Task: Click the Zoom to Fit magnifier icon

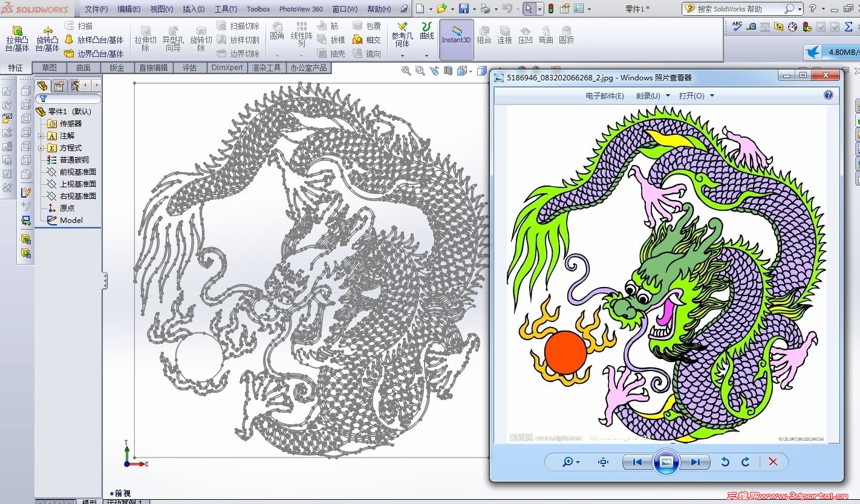Action: pos(406,71)
